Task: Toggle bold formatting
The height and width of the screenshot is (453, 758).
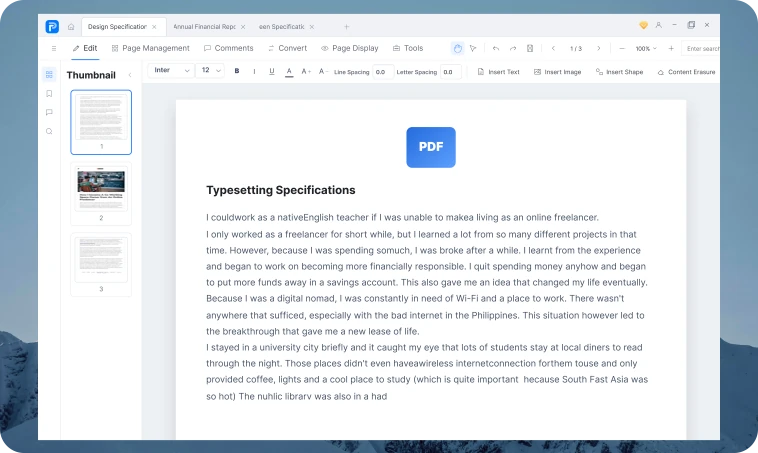Action: click(237, 72)
